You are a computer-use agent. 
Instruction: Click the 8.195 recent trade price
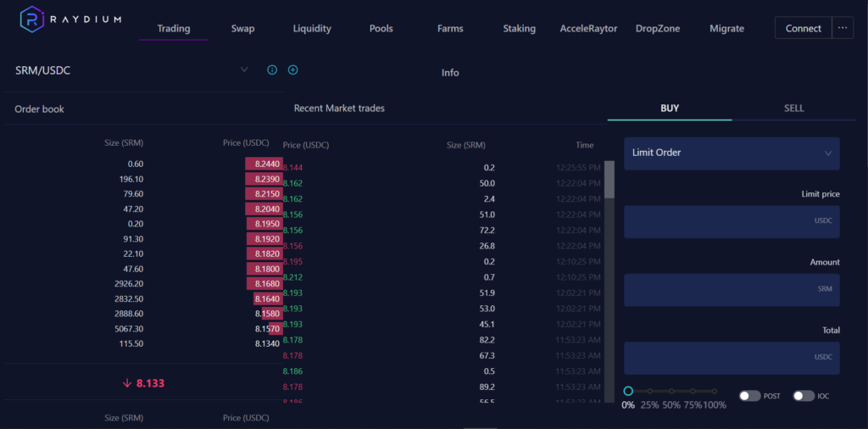(x=292, y=261)
